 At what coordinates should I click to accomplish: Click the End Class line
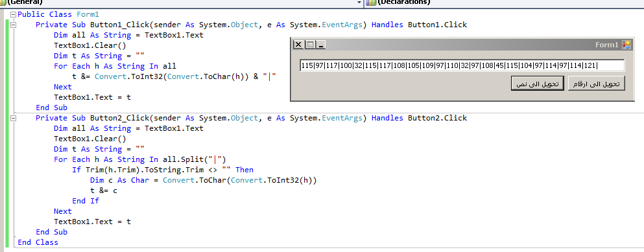coord(38,242)
